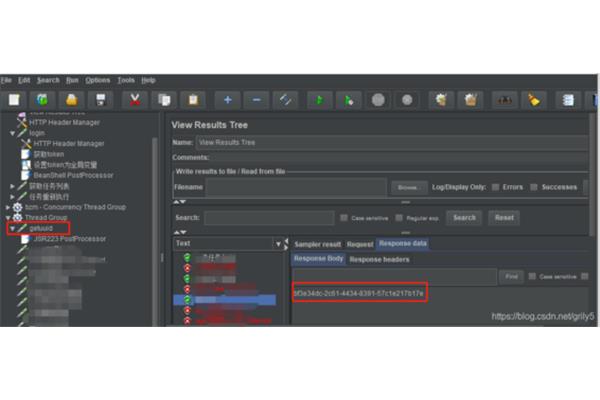Switch to the Sampler result tab
Image resolution: width=600 pixels, height=400 pixels.
[317, 244]
